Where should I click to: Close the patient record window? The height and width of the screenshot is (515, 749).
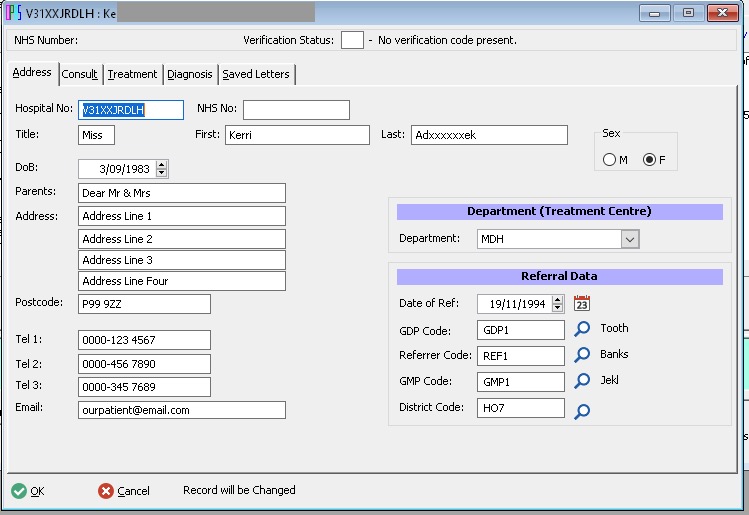click(722, 13)
